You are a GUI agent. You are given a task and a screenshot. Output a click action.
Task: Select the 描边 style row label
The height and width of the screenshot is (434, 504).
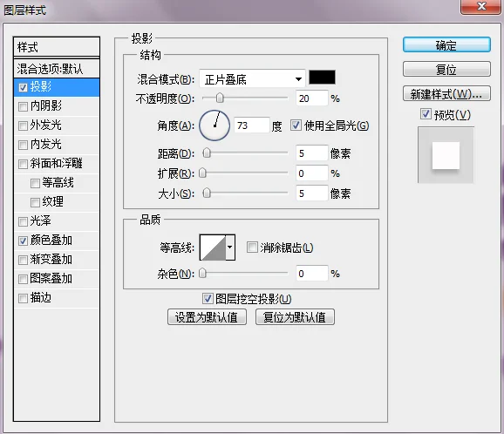(x=40, y=297)
